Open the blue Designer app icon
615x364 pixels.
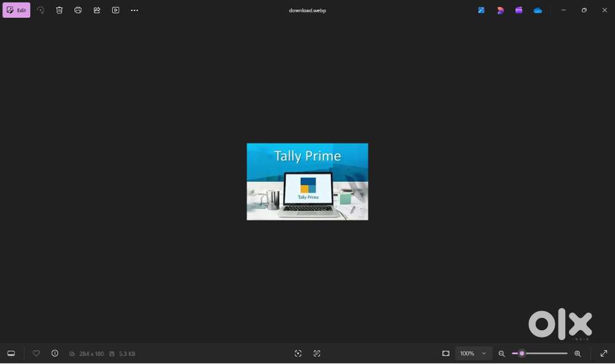[x=482, y=10]
